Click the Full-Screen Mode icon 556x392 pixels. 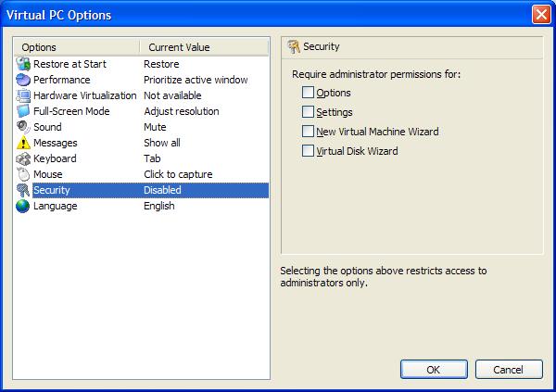tap(23, 111)
